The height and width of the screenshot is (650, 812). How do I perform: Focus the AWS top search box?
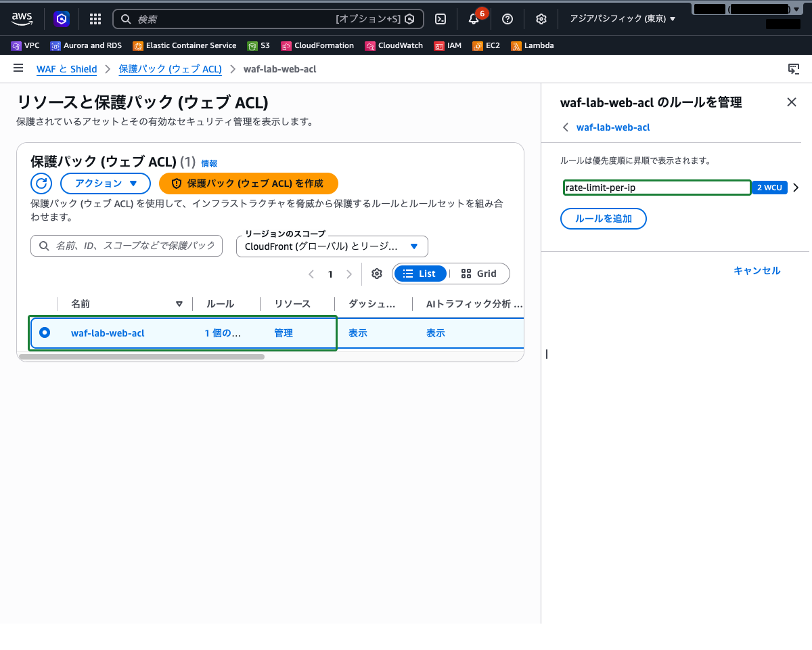tap(268, 19)
